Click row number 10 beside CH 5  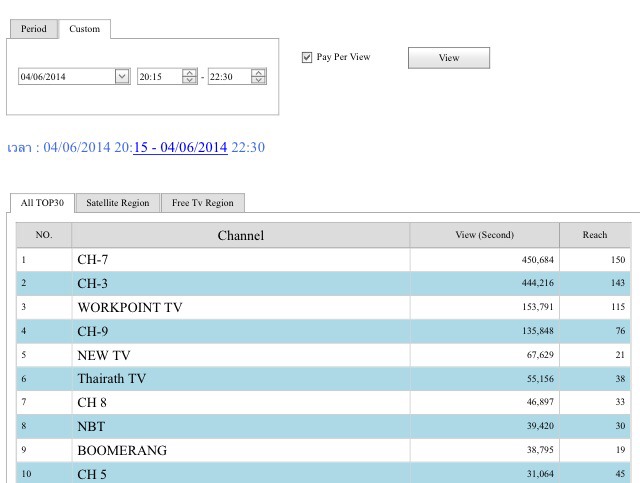pos(26,474)
